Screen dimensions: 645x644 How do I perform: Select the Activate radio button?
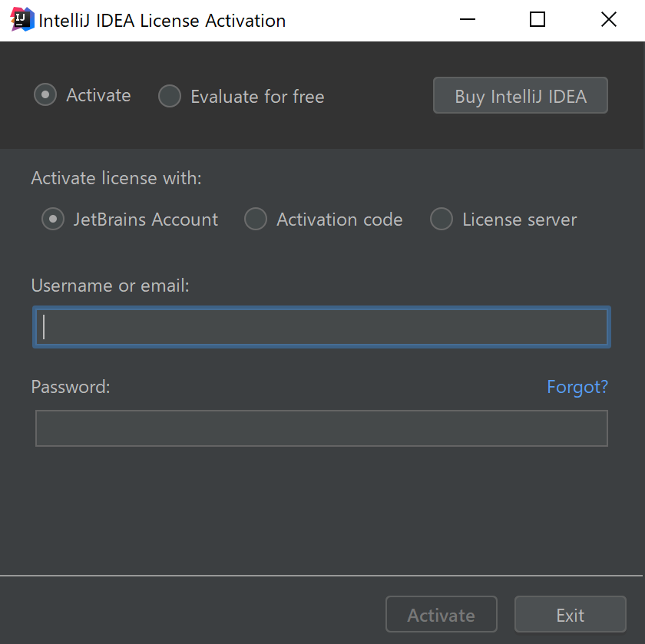[x=45, y=94]
